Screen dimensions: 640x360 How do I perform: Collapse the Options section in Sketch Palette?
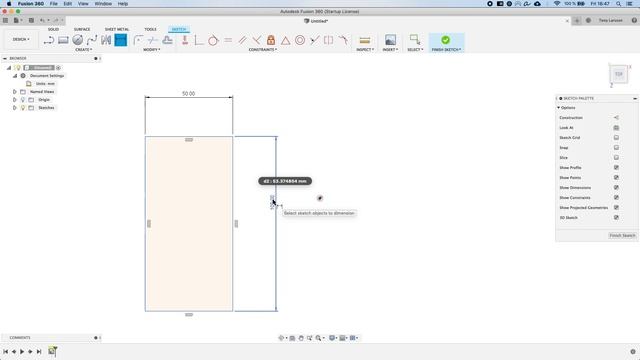(x=559, y=108)
